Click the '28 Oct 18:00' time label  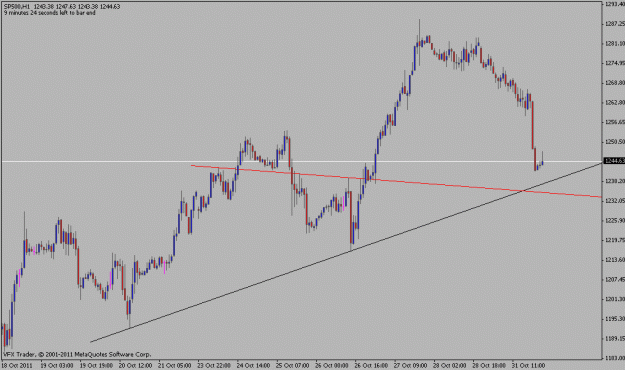pyautogui.click(x=488, y=365)
